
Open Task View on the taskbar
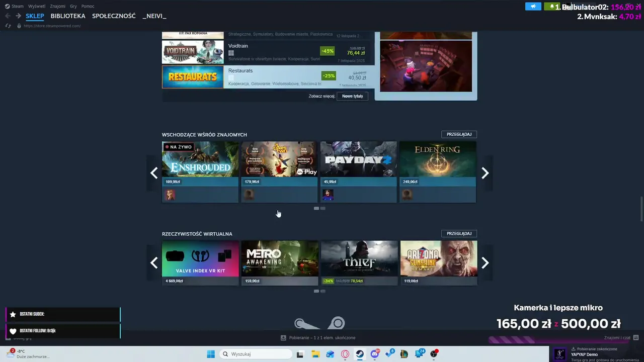(300, 354)
